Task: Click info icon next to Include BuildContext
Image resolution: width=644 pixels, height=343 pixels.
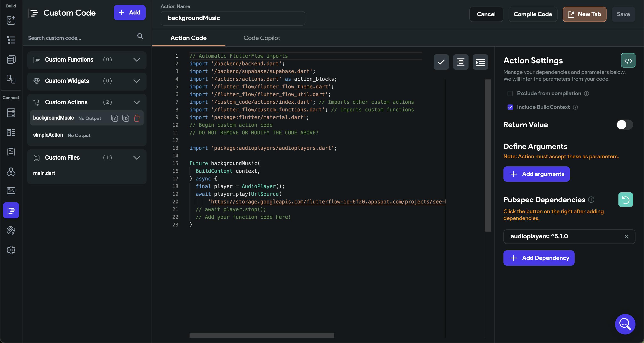Action: pyautogui.click(x=575, y=107)
